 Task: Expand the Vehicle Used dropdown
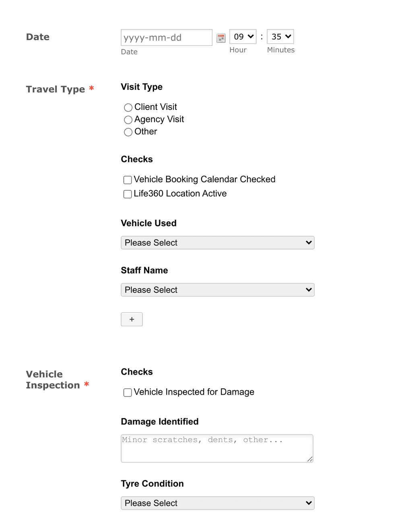(217, 243)
